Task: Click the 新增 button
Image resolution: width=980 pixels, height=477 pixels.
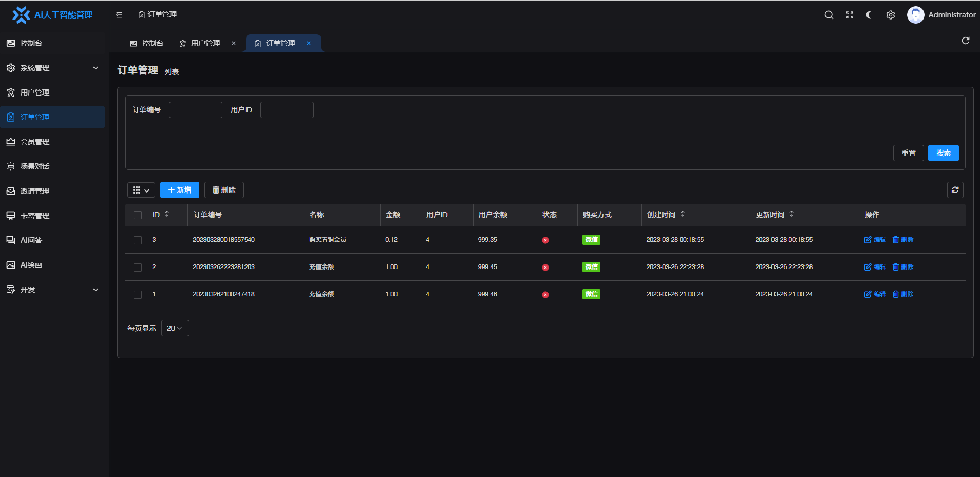Action: point(179,190)
